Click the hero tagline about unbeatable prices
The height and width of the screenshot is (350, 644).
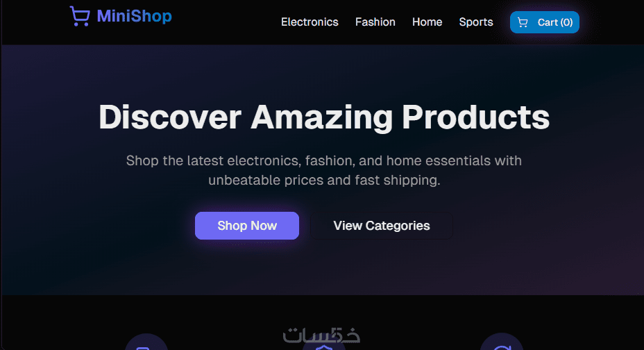[x=324, y=170]
